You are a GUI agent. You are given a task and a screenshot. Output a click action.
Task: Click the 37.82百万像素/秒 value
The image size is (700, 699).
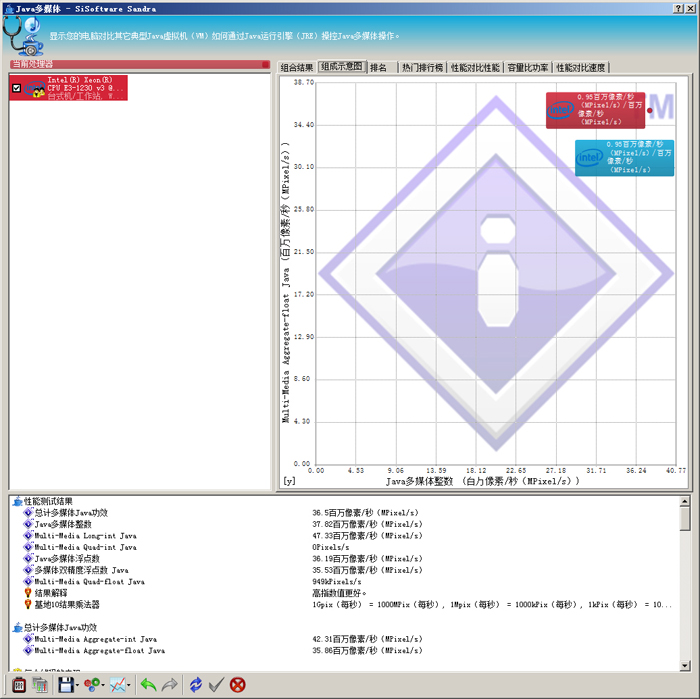click(367, 524)
